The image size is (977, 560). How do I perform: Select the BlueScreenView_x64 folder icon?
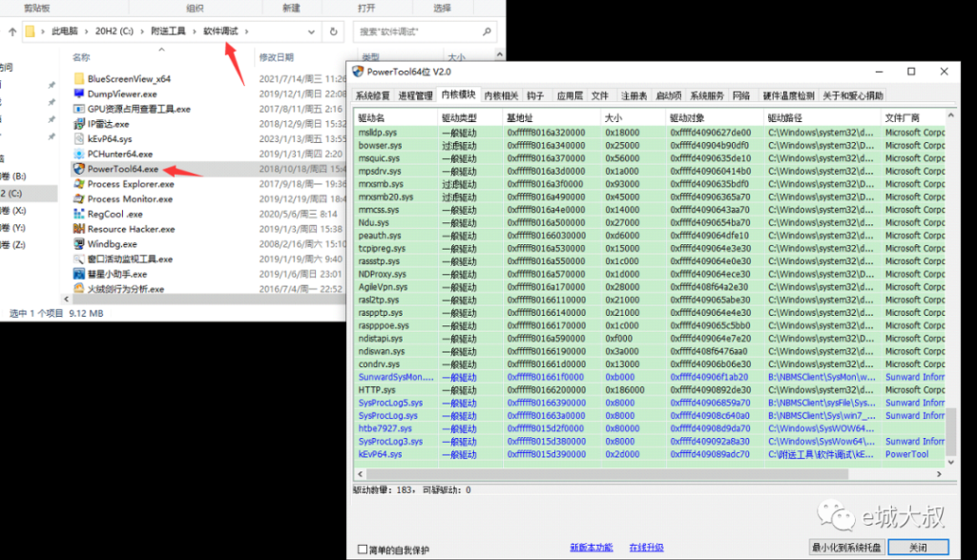coord(79,78)
